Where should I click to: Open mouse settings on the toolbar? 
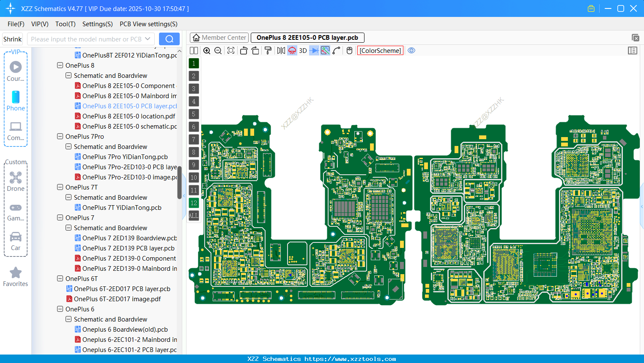click(349, 50)
